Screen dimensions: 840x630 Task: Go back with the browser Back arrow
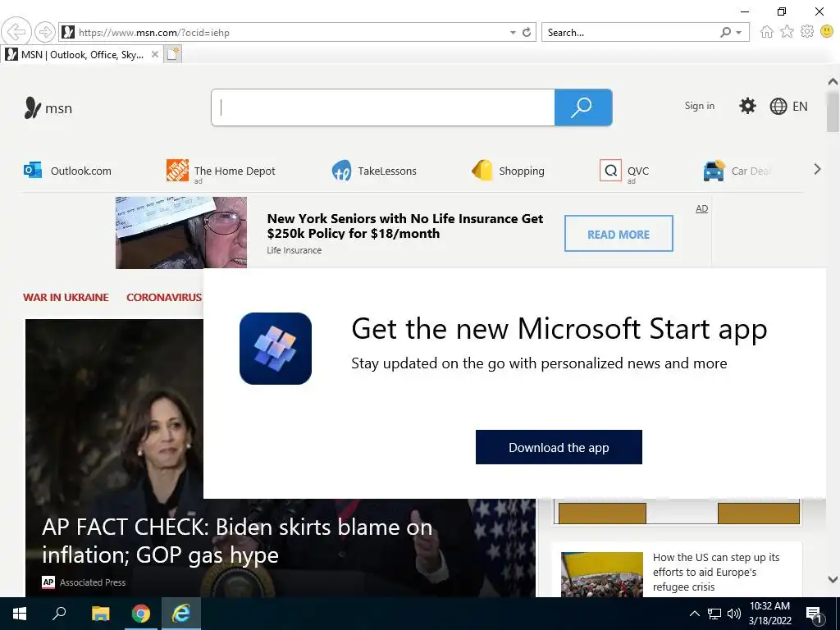click(x=16, y=32)
